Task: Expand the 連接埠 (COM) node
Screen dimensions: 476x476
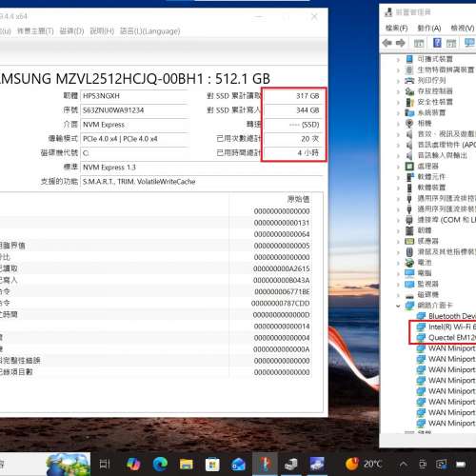Action: [398, 220]
